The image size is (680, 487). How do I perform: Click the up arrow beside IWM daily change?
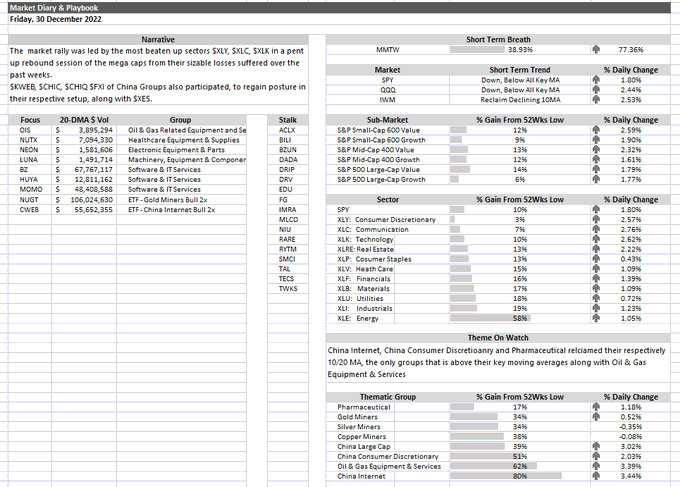596,99
